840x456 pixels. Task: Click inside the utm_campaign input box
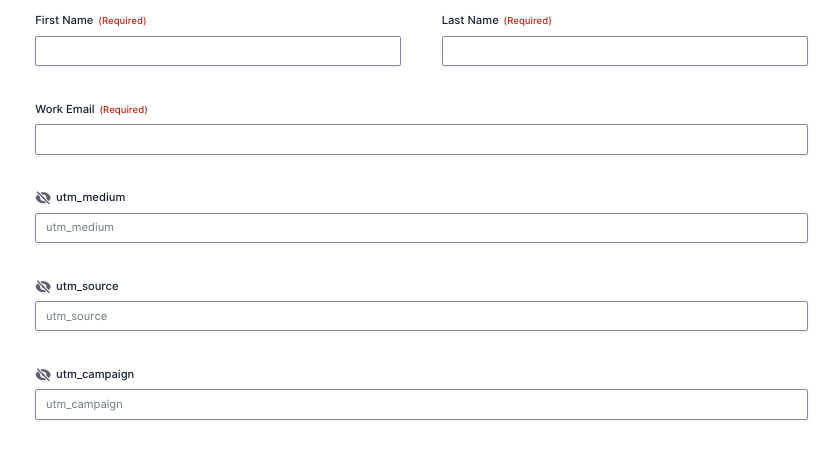(421, 405)
